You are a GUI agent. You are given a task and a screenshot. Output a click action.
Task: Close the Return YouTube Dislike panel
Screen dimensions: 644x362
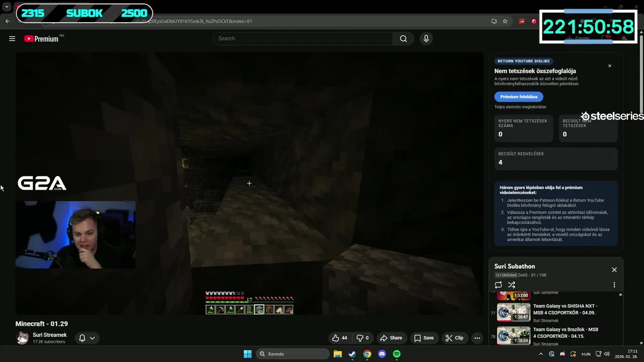pyautogui.click(x=610, y=66)
